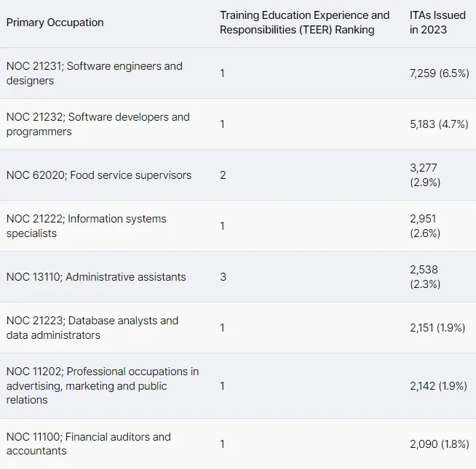
Task: Click the Primary Occupation column header
Action: coord(55,23)
